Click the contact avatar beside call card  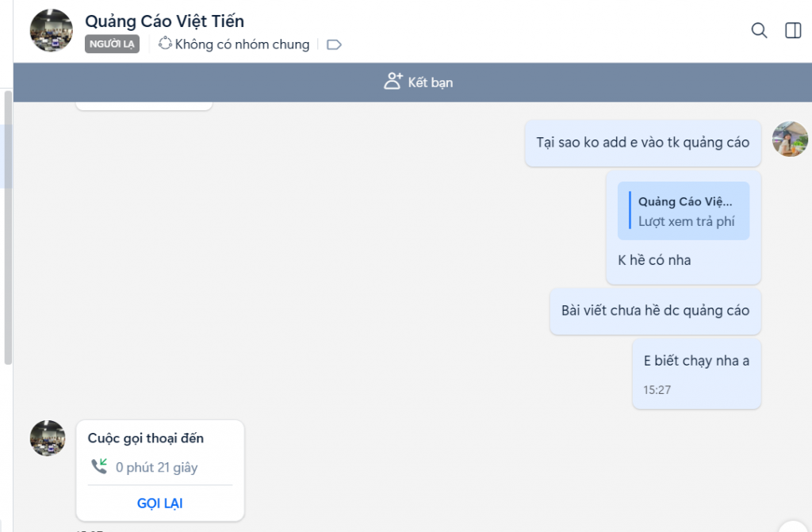click(48, 438)
